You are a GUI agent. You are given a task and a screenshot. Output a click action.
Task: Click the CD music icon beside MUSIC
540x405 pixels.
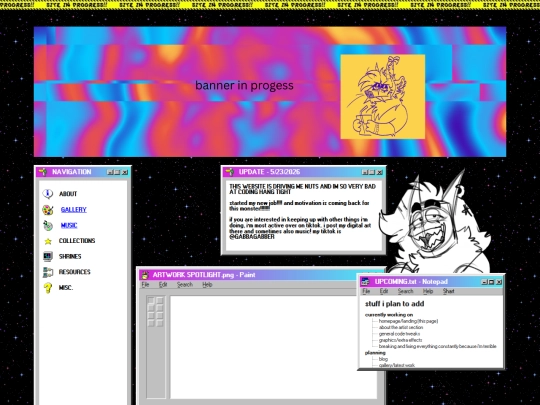pyautogui.click(x=48, y=226)
